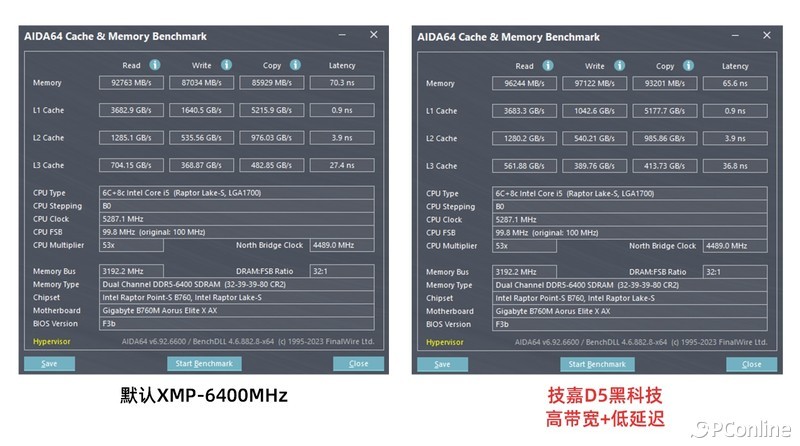The image size is (800, 446).
Task: Select Memory Copy value 93201 MB/s
Action: [665, 83]
